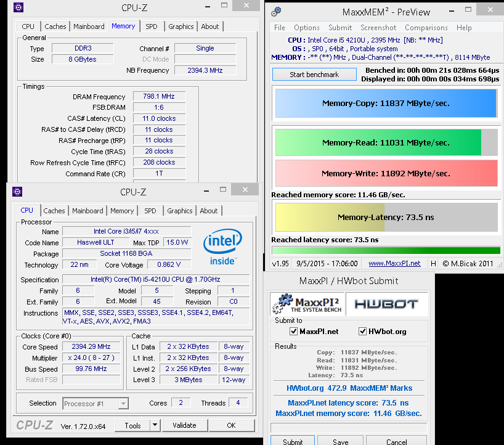Click Save button in HWbot Submit dialog
The width and height of the screenshot is (504, 445).
(340, 441)
